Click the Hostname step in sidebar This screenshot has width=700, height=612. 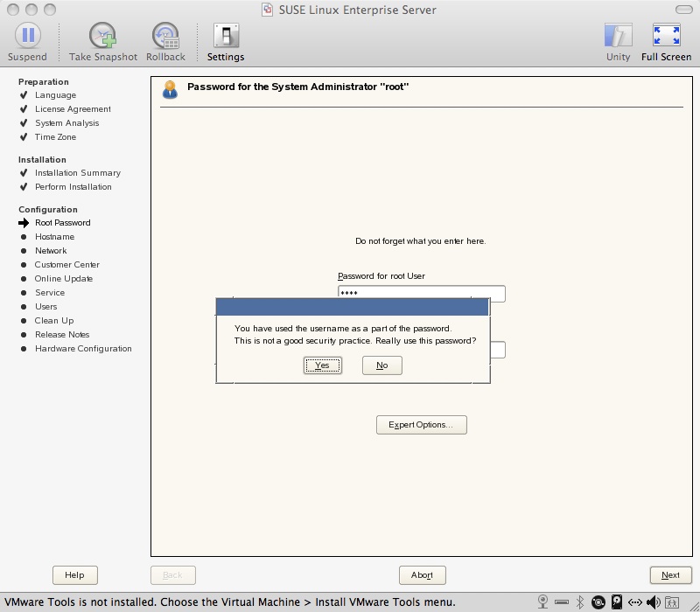point(55,237)
